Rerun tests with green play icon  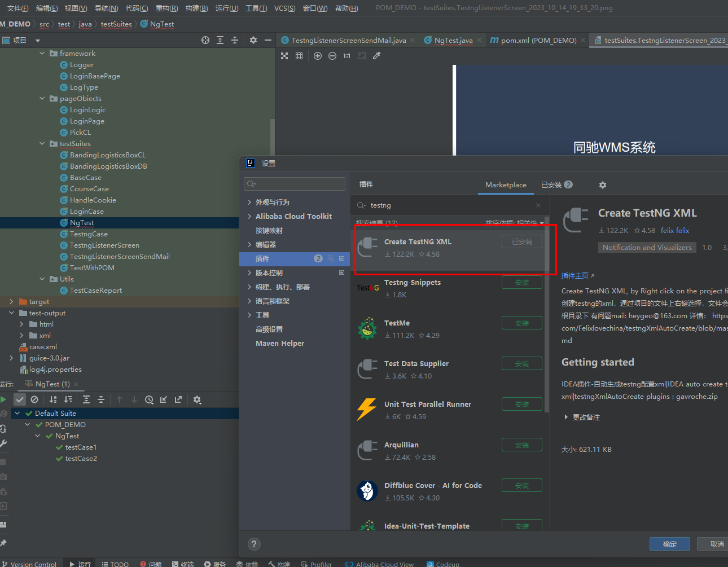pyautogui.click(x=3, y=399)
